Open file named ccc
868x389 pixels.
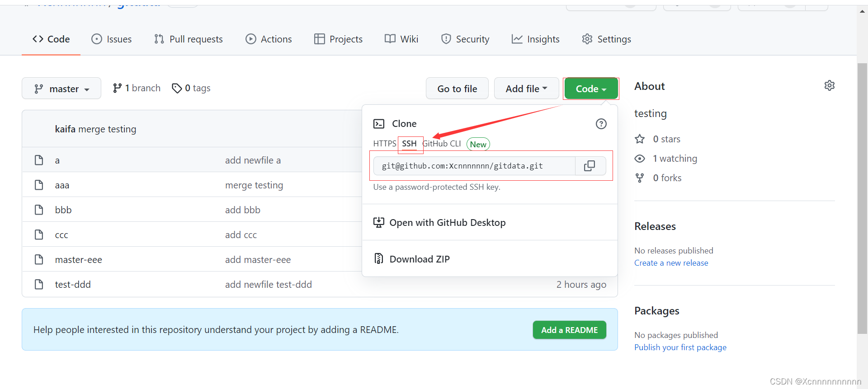point(61,235)
